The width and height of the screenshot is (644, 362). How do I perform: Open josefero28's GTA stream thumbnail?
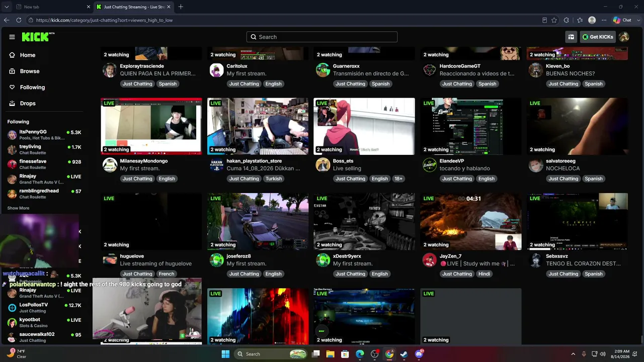click(258, 221)
